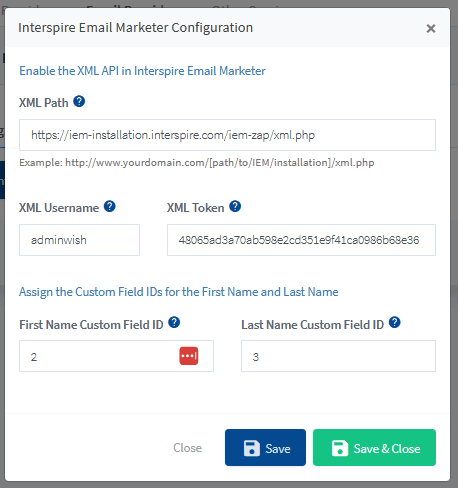The height and width of the screenshot is (488, 458).
Task: Click the XML Path input field
Action: point(227,135)
